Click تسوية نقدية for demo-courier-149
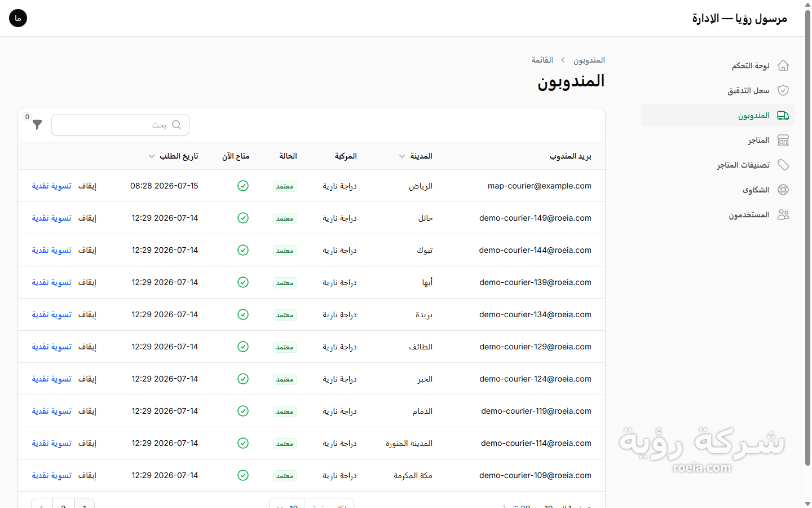 [52, 218]
